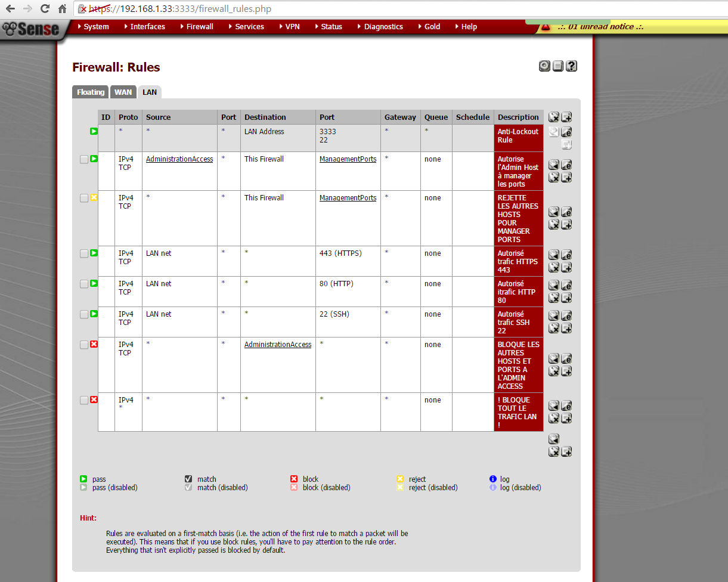Delete the 'BLOQUE LES AUTRES HOSTS' rule
Viewport: 728px width, 582px height.
pyautogui.click(x=554, y=371)
